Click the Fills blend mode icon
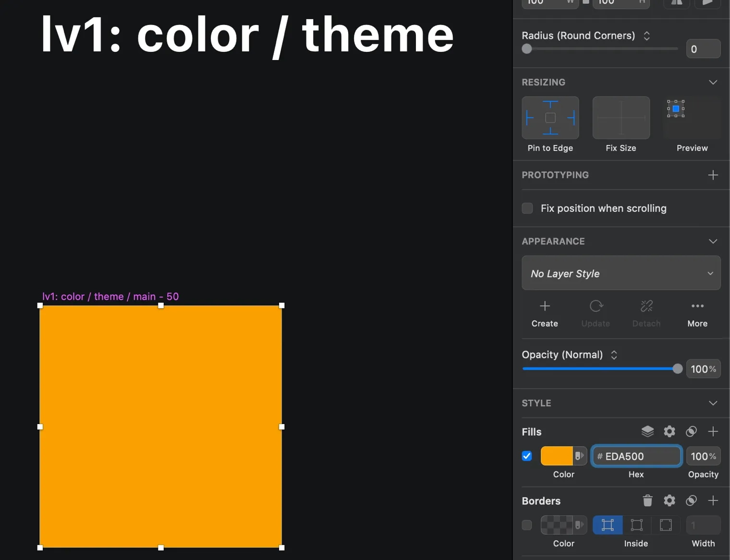The height and width of the screenshot is (560, 730). point(691,431)
